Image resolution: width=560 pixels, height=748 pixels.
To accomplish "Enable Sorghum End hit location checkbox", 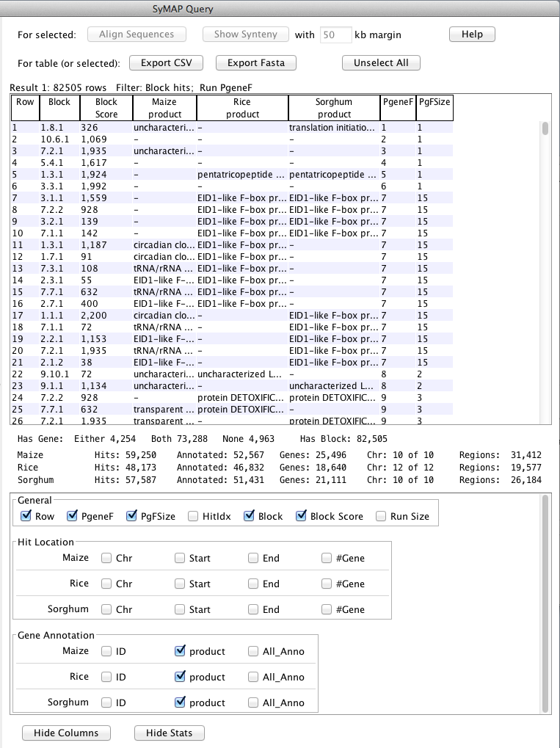I will click(252, 610).
